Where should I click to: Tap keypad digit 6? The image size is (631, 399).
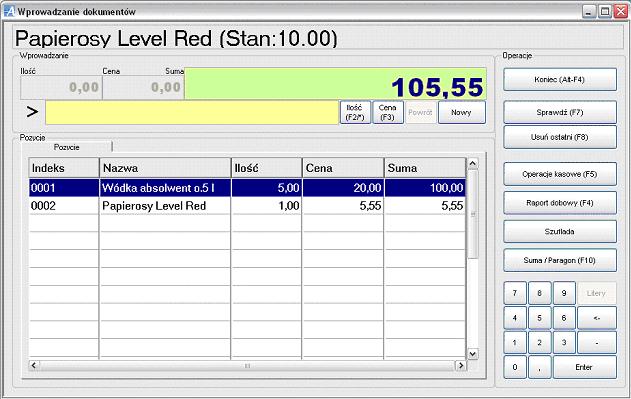[564, 318]
